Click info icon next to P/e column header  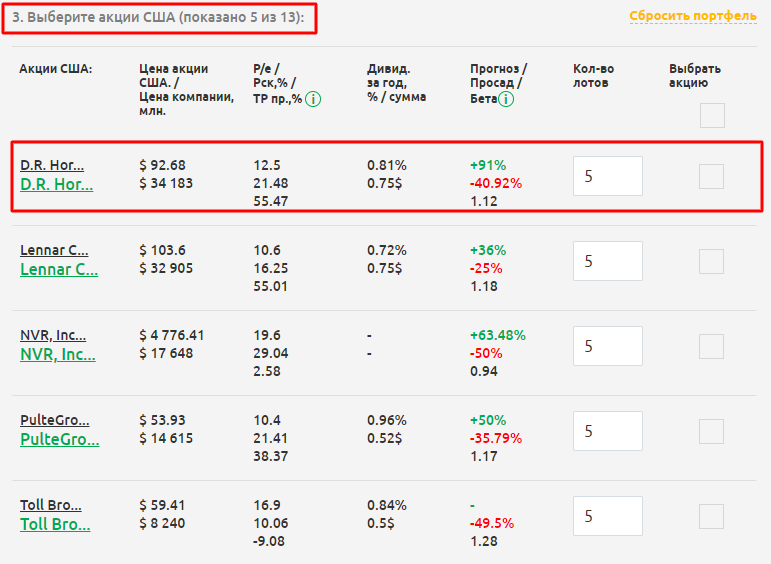(313, 98)
